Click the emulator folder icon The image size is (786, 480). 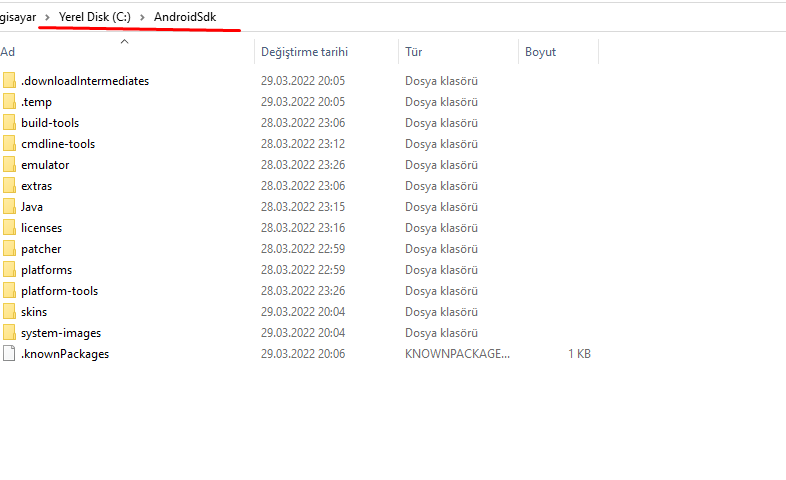(9, 164)
